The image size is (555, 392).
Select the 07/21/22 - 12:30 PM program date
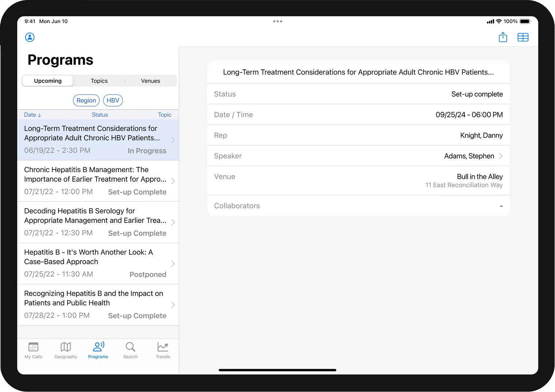pos(58,233)
